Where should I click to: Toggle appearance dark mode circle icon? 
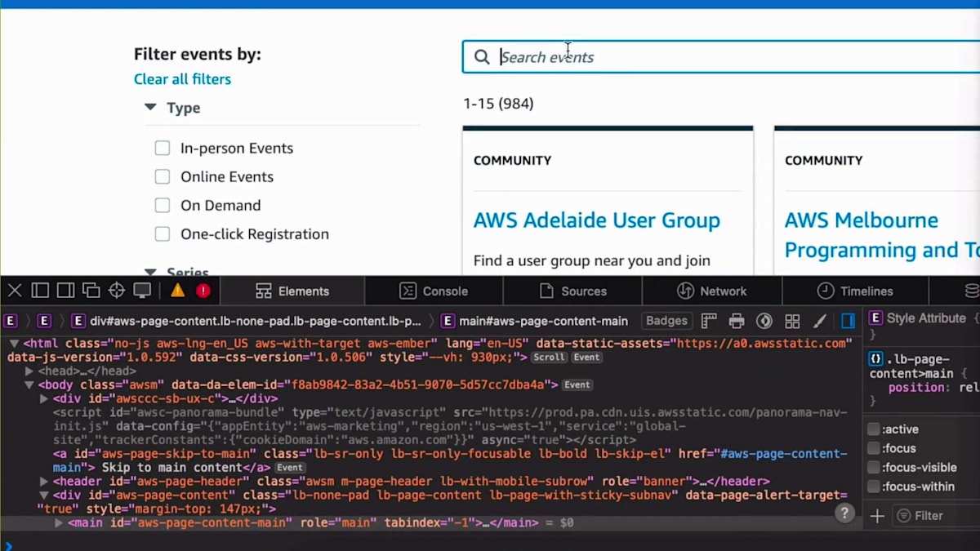pyautogui.click(x=764, y=321)
